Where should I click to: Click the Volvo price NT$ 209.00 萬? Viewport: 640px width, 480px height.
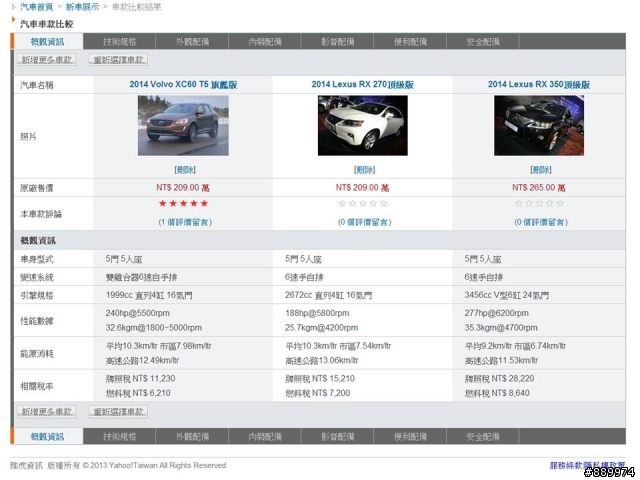(183, 188)
